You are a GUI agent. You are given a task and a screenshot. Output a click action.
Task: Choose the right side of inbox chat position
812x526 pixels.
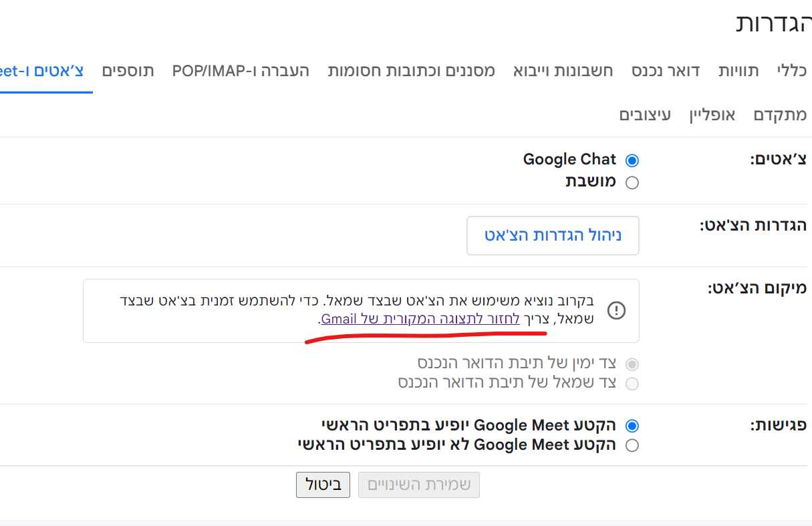point(632,364)
